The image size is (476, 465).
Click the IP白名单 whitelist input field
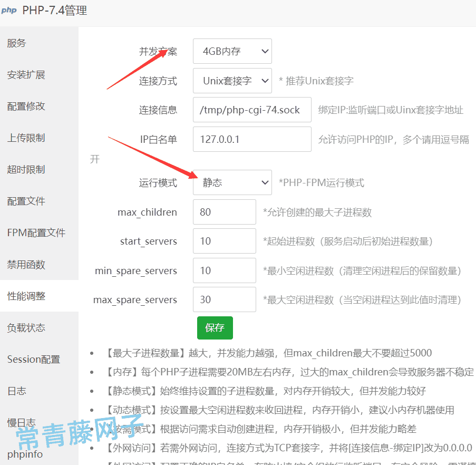(x=251, y=139)
